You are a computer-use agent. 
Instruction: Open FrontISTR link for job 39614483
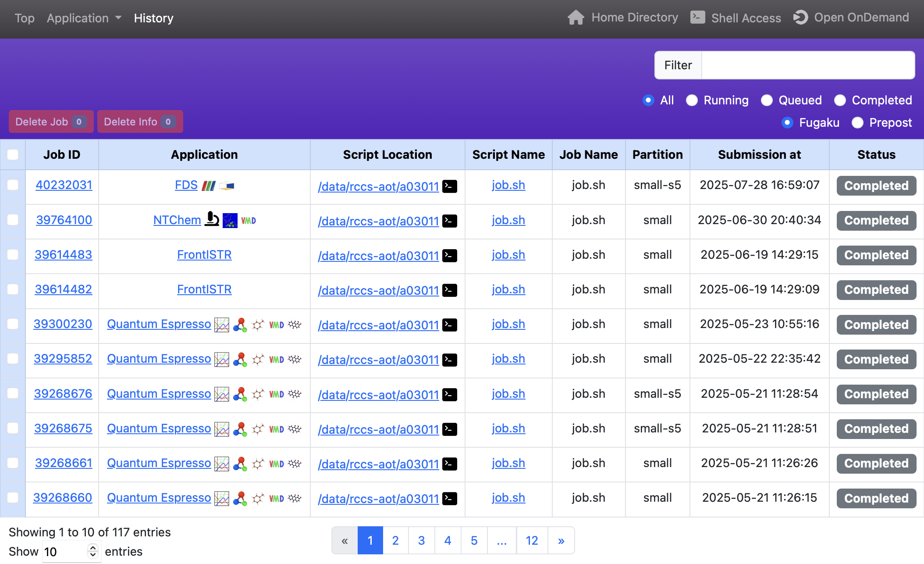(204, 254)
